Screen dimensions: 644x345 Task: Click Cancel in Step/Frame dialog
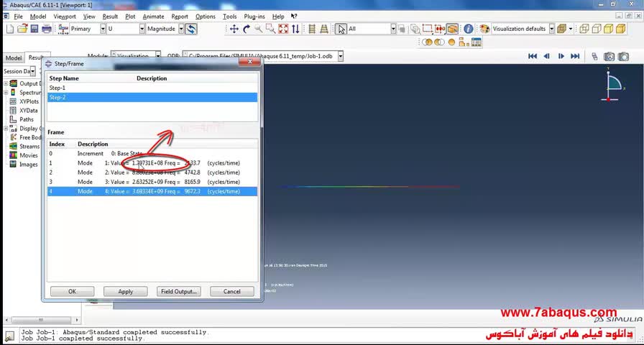[x=231, y=291]
